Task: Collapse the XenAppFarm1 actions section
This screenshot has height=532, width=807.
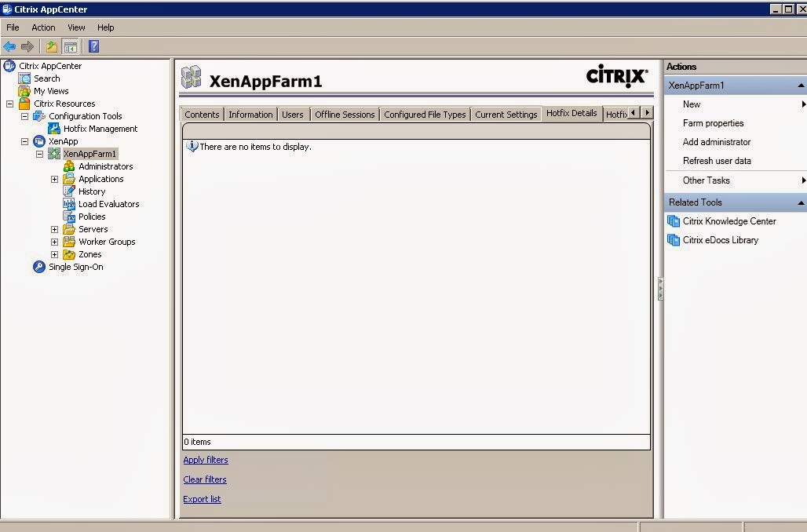Action: [801, 86]
